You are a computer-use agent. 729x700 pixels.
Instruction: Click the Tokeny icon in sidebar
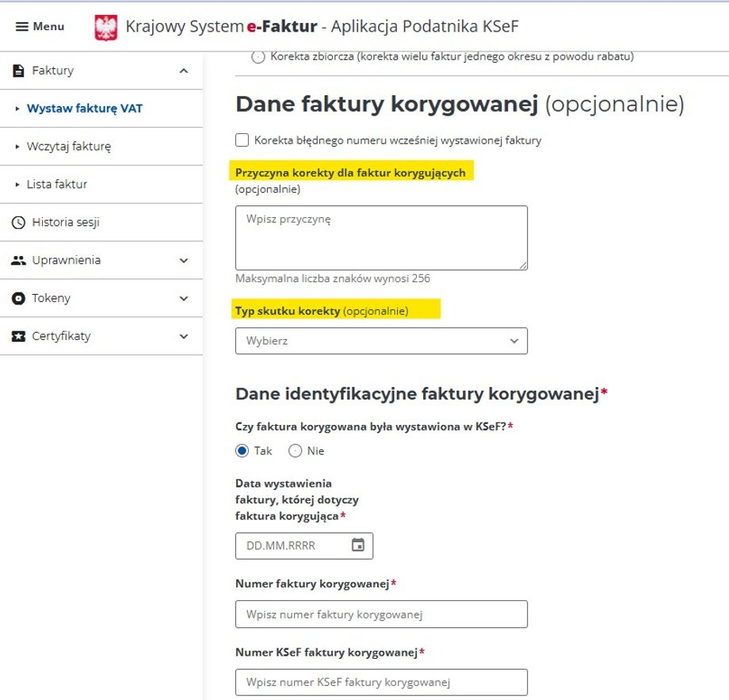point(19,298)
